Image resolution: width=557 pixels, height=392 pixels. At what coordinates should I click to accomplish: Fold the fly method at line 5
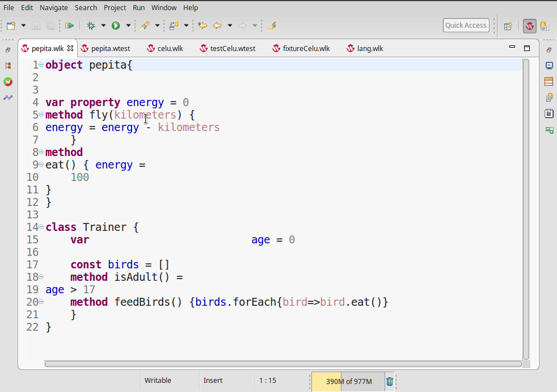click(x=41, y=115)
